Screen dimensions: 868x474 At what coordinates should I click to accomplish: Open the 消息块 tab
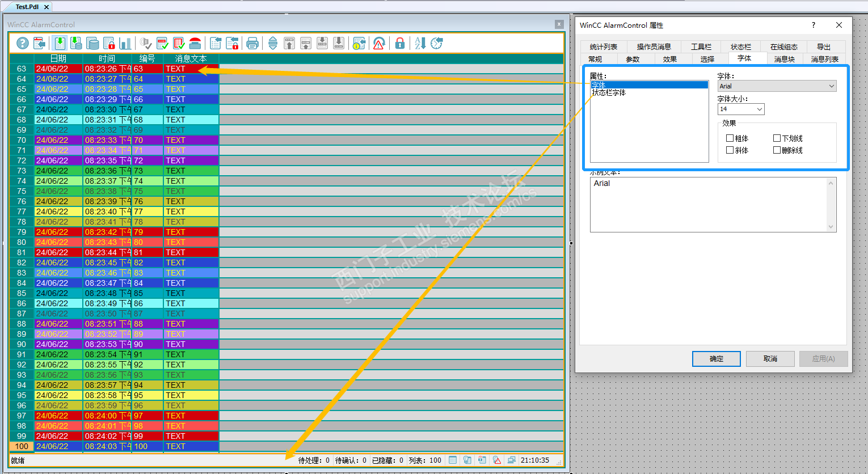[x=785, y=59]
